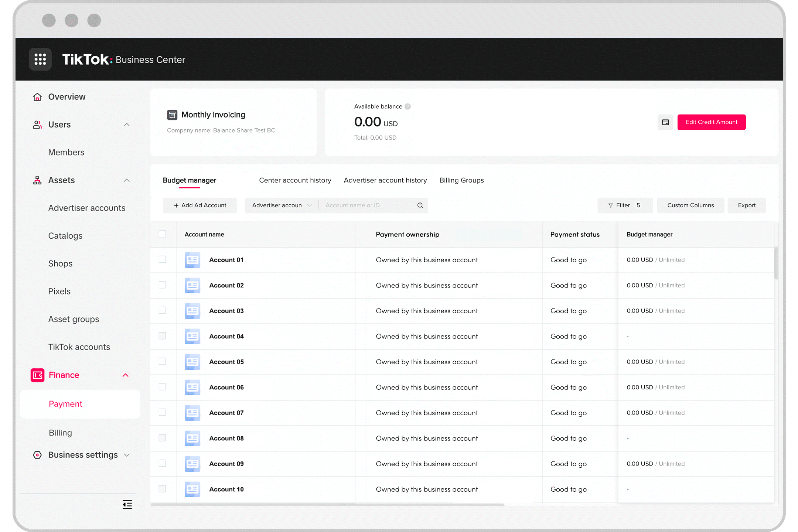Open the Billing Groups tab
Viewport: 798px width, 532px height.
point(461,180)
